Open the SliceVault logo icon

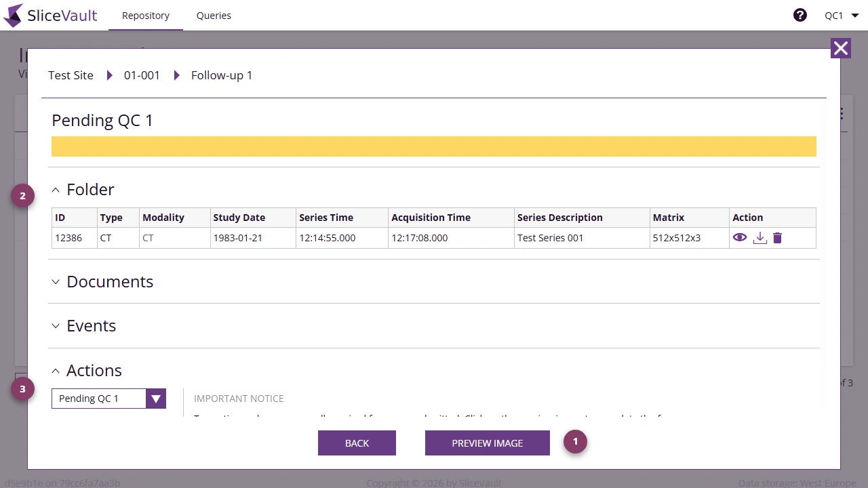tap(12, 15)
